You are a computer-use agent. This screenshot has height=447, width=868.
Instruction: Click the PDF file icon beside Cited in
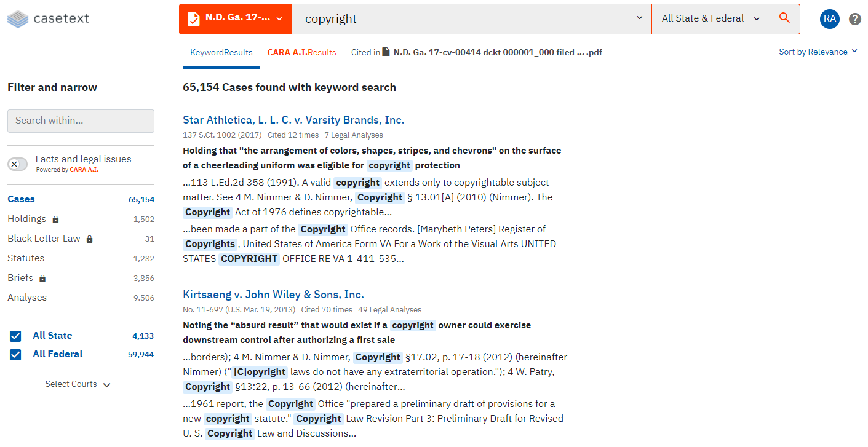(x=386, y=52)
